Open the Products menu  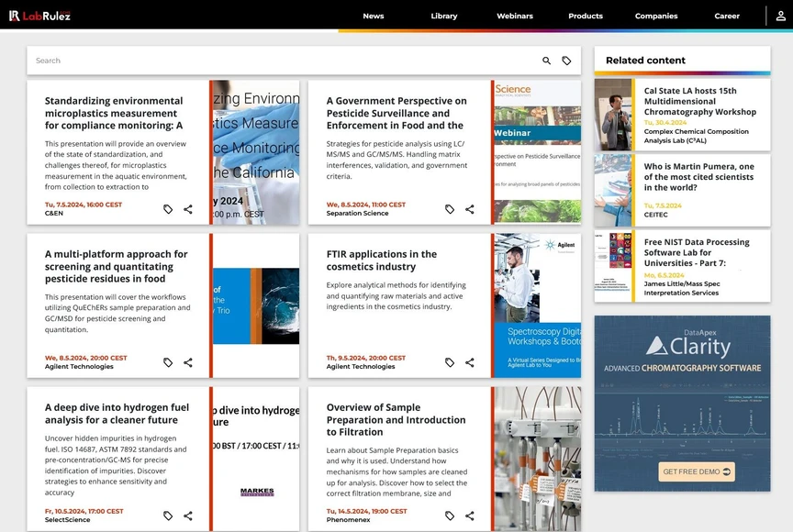coord(586,16)
